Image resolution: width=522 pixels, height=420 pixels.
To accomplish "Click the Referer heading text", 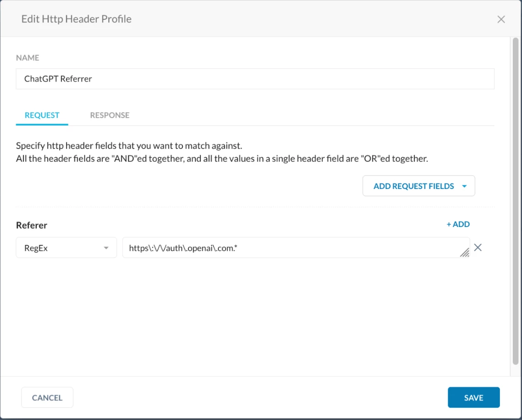I will 32,225.
